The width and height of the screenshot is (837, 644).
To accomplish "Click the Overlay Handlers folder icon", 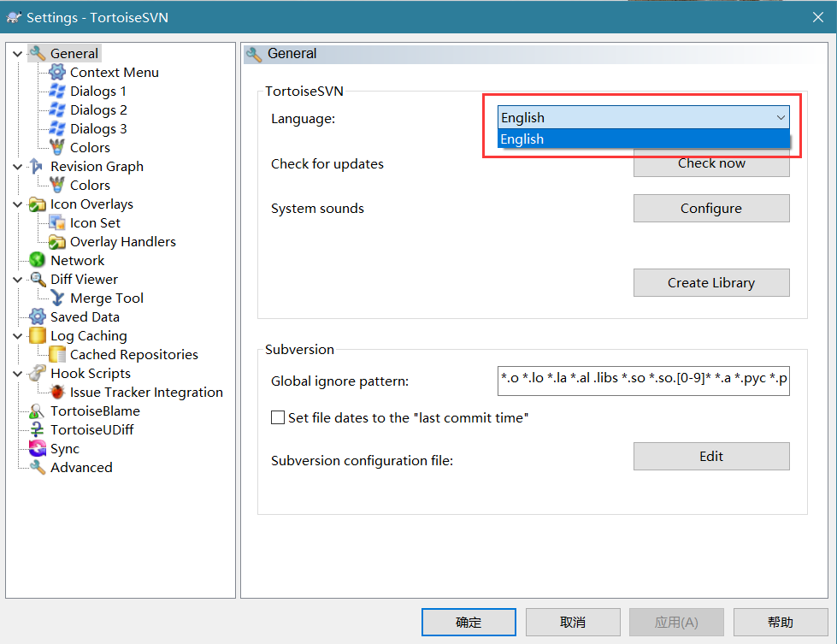I will tap(57, 241).
